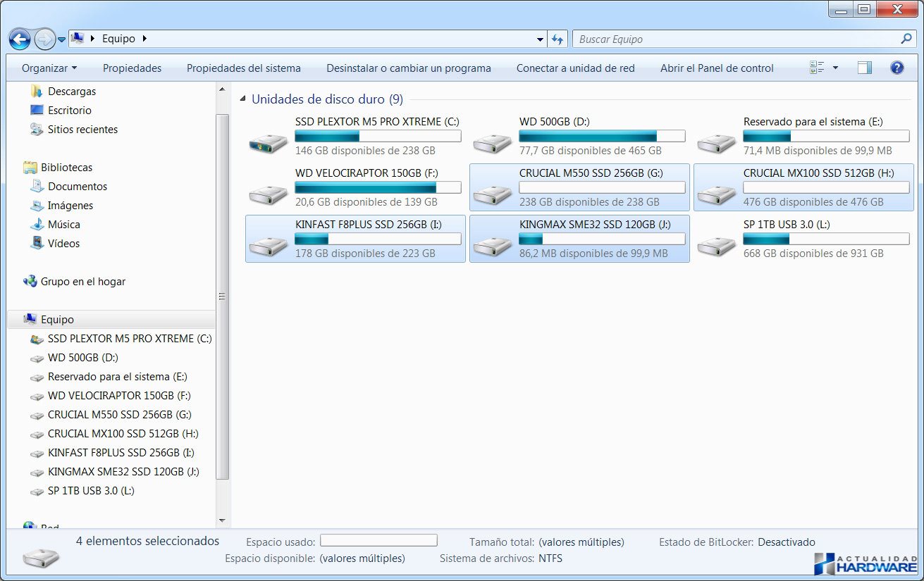
Task: Select the WD 500GB (D:) drive icon
Action: pos(493,141)
